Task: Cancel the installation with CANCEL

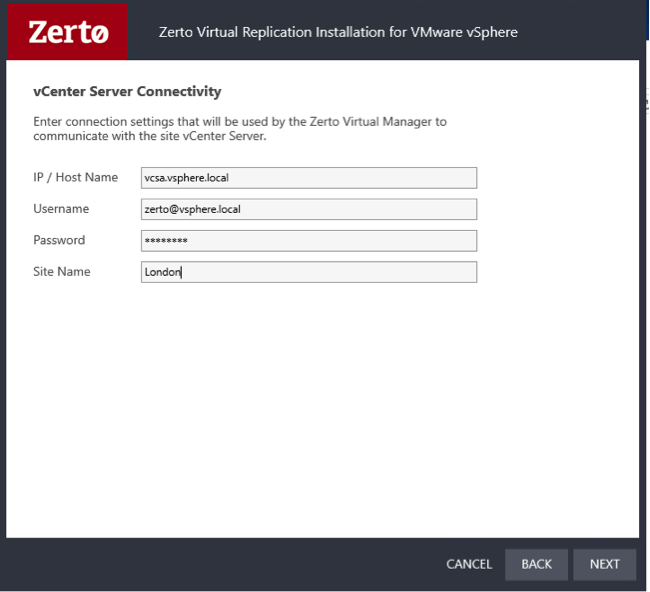Action: pos(469,564)
